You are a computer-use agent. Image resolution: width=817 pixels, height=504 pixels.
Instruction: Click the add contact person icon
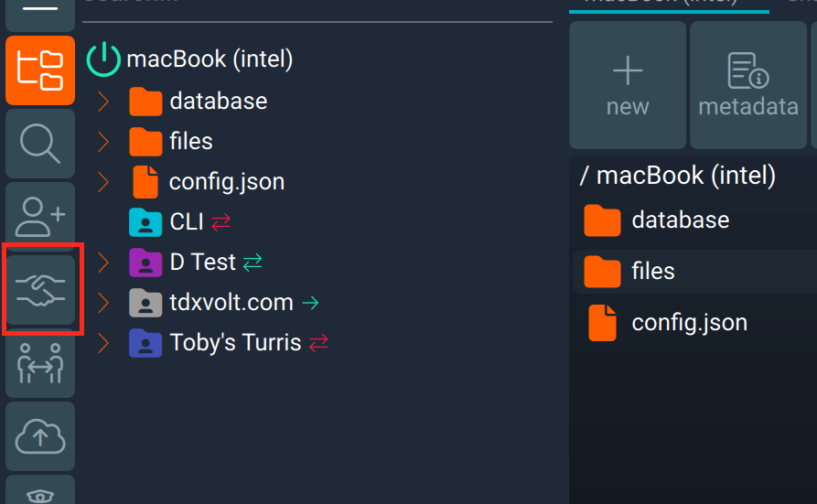[39, 216]
